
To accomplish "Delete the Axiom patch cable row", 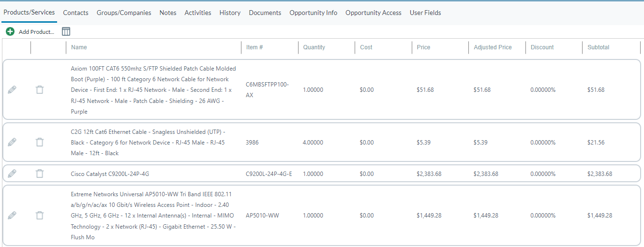I will coord(40,90).
